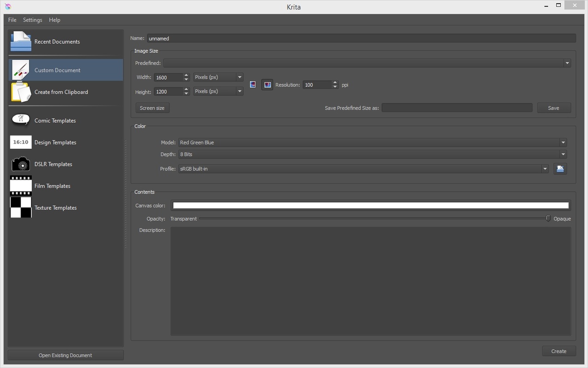
Task: Open the File menu
Action: 12,20
